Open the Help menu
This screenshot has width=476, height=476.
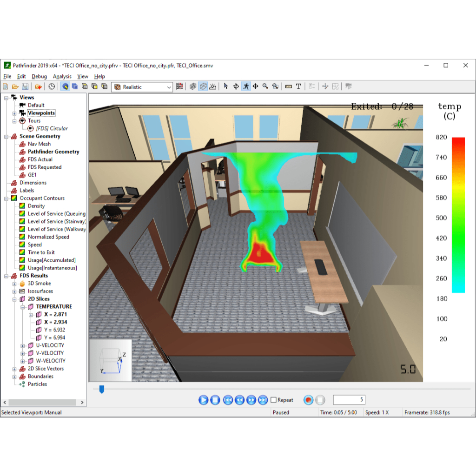99,77
